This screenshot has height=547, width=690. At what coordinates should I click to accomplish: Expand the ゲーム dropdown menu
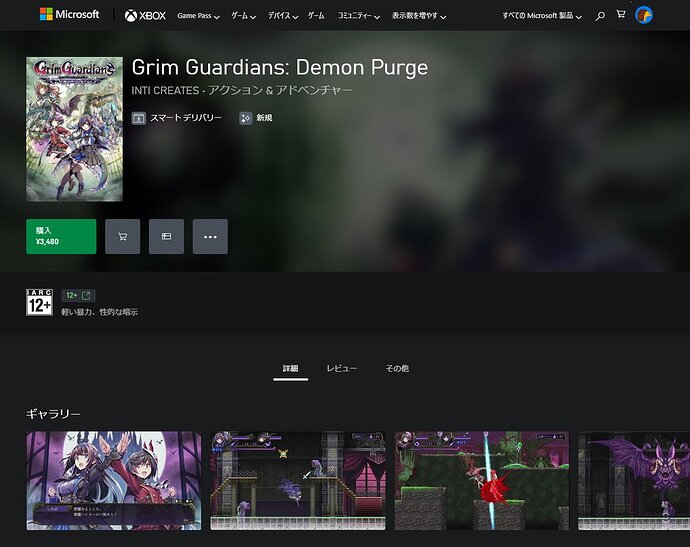point(243,16)
